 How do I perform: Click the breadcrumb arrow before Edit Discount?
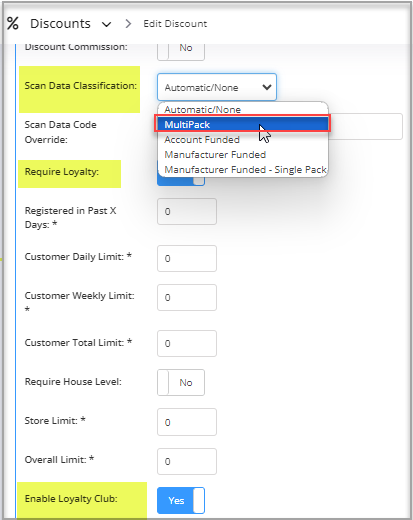pos(128,24)
